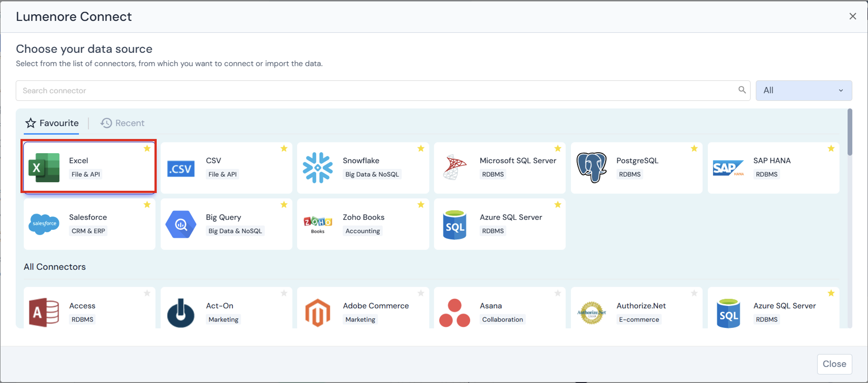The width and height of the screenshot is (868, 383).
Task: Click the search magnifier icon
Action: (742, 90)
